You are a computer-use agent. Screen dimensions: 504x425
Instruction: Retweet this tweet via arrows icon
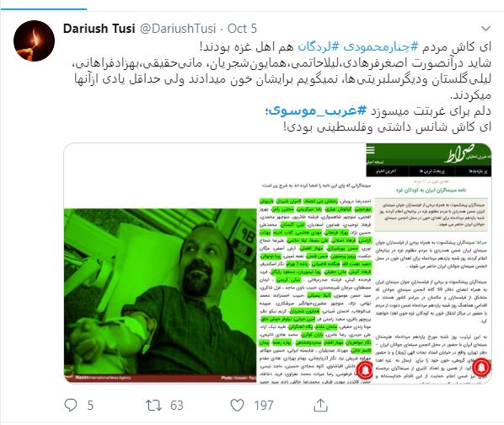coord(153,406)
